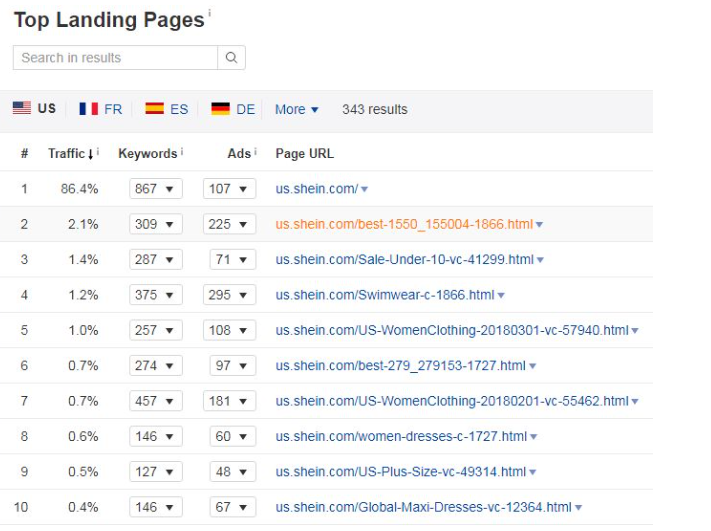
Task: Select the DE flag icon
Action: pyautogui.click(x=220, y=109)
